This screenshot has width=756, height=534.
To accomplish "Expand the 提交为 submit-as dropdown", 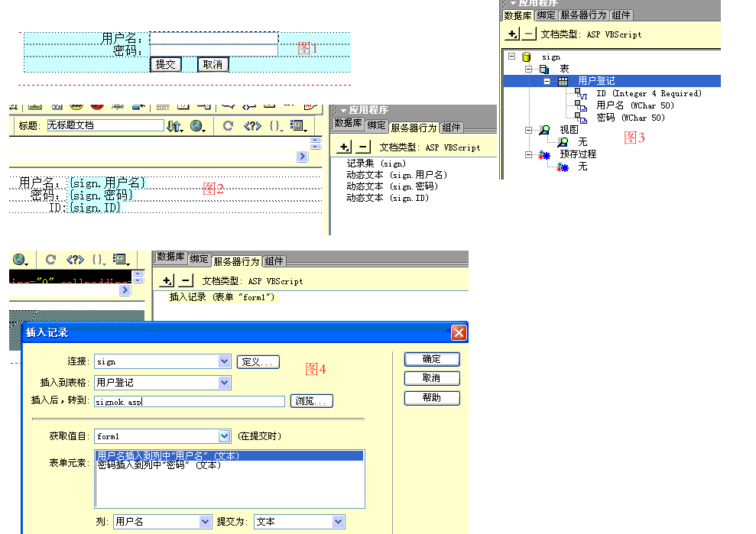I will point(339,522).
